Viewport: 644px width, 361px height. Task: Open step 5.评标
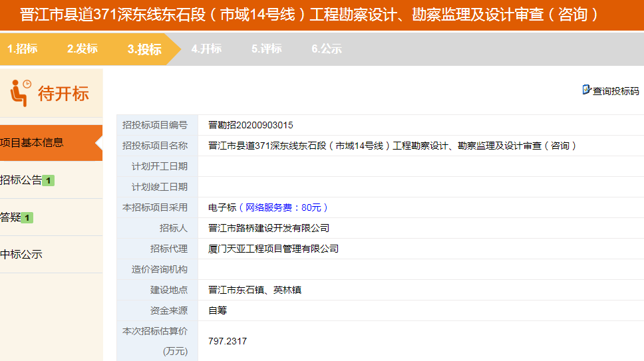[x=267, y=49]
